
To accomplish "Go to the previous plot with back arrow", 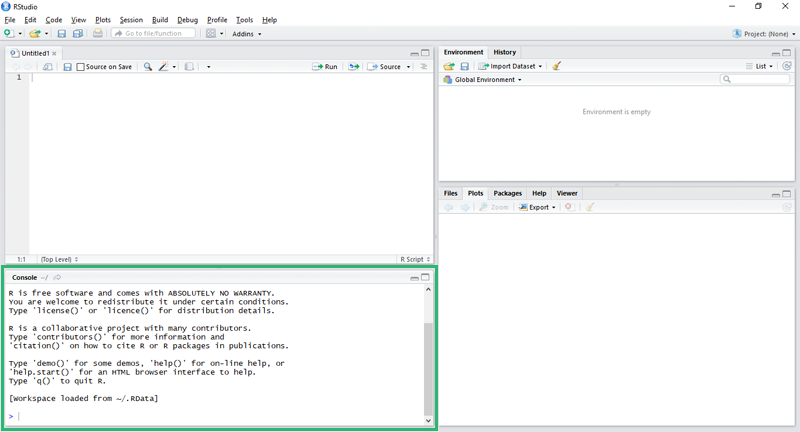I will [449, 207].
